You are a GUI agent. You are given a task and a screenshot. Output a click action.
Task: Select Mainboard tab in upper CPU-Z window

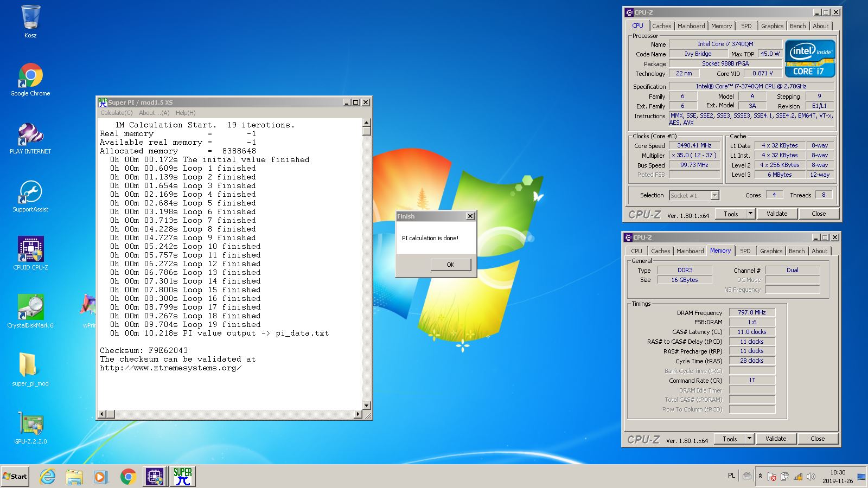point(691,26)
